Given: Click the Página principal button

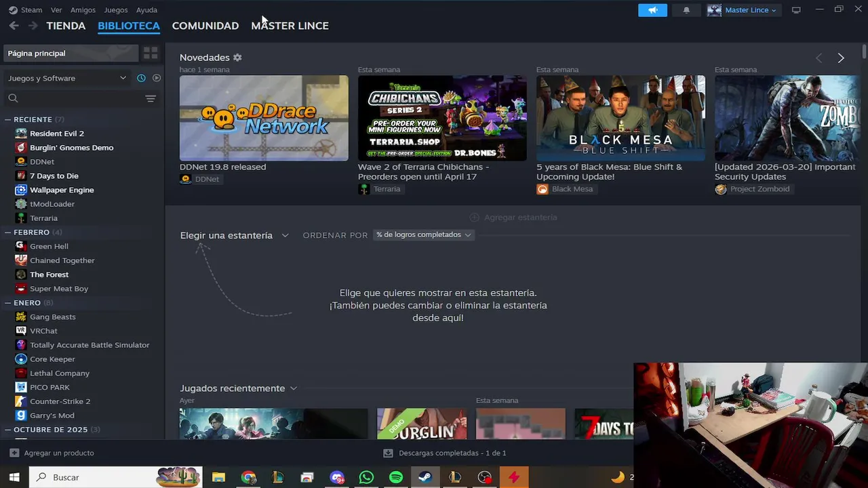Looking at the screenshot, I should click(x=71, y=53).
